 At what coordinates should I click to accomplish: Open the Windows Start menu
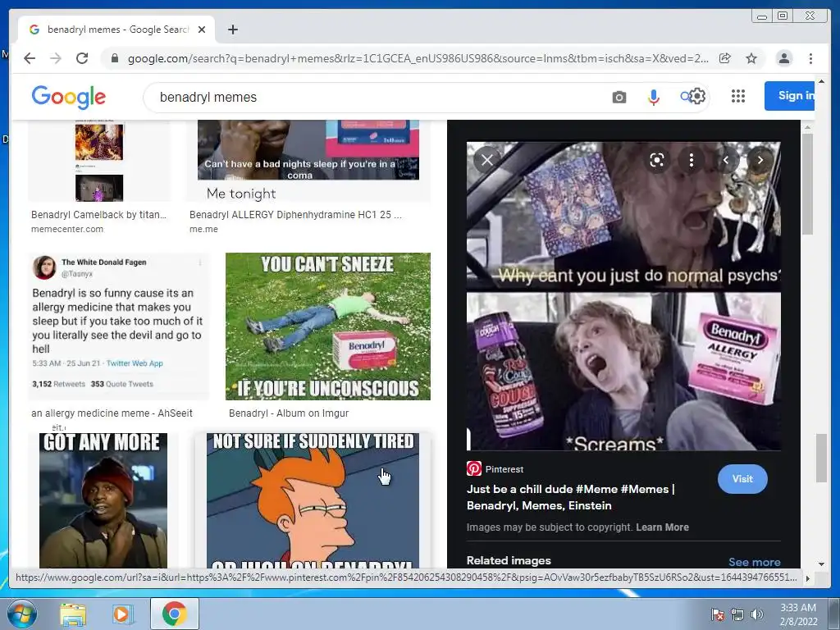coord(22,614)
